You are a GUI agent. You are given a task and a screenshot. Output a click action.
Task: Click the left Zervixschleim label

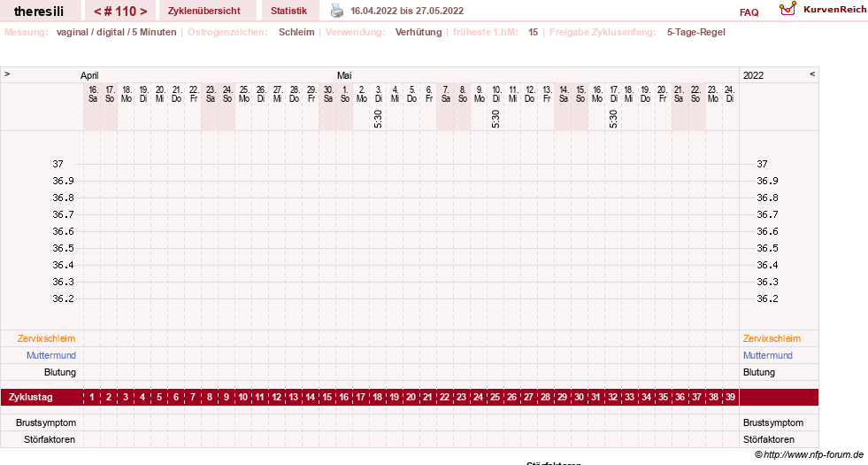[x=47, y=338]
